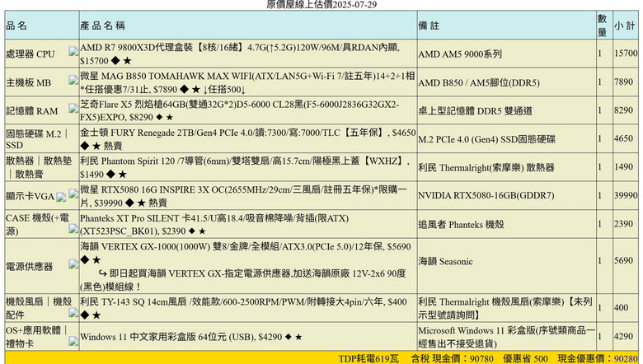
Task: Click the Microsoft Windows 11 彩盒版 remark
Action: pyautogui.click(x=506, y=337)
